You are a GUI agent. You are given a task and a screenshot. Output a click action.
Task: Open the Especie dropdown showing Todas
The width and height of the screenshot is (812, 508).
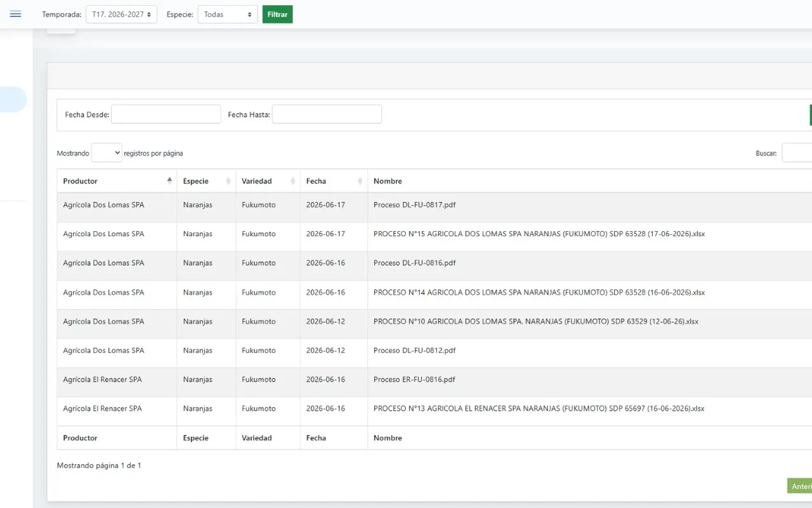(x=228, y=15)
